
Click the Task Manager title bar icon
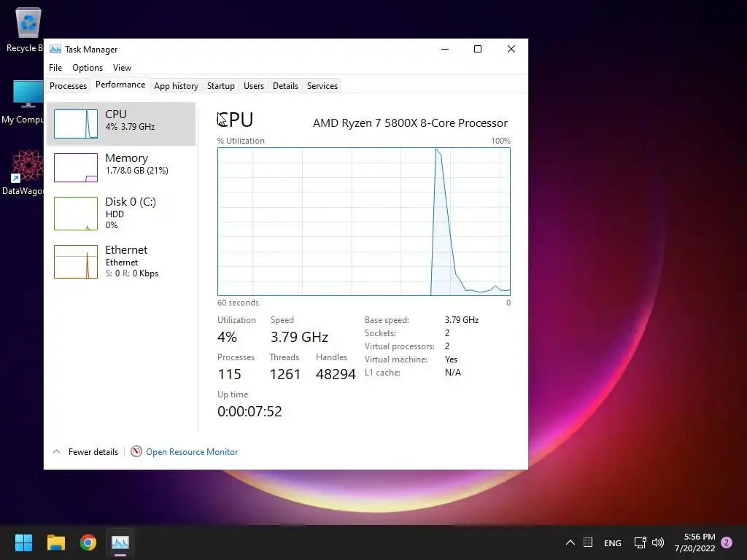click(x=55, y=49)
